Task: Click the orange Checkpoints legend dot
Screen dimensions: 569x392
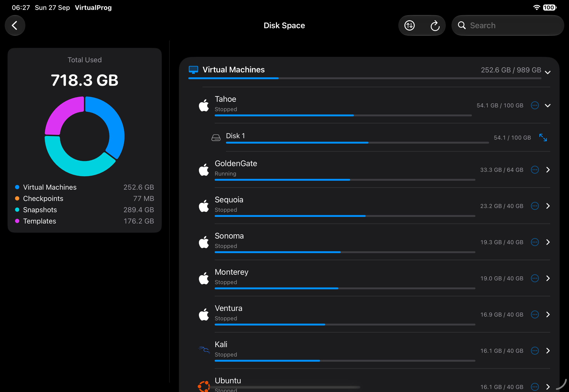Action: pyautogui.click(x=17, y=198)
